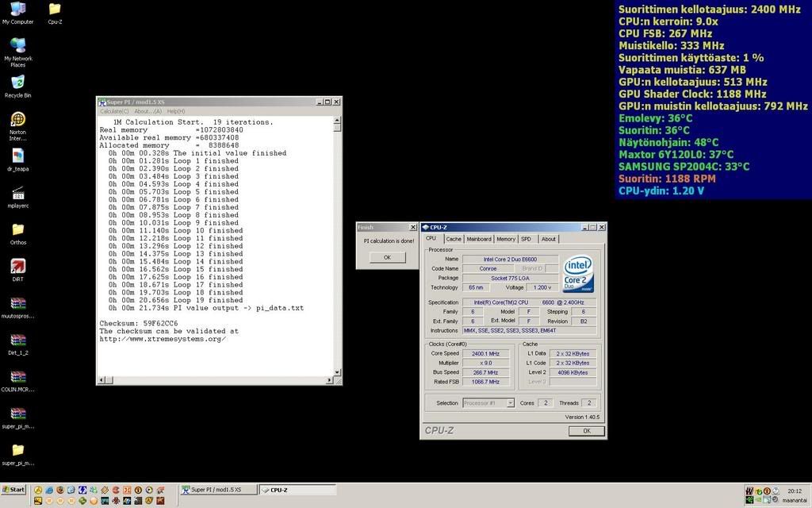The image size is (812, 508).
Task: Open Norton Internet Security desktop icon
Action: pyautogui.click(x=17, y=119)
